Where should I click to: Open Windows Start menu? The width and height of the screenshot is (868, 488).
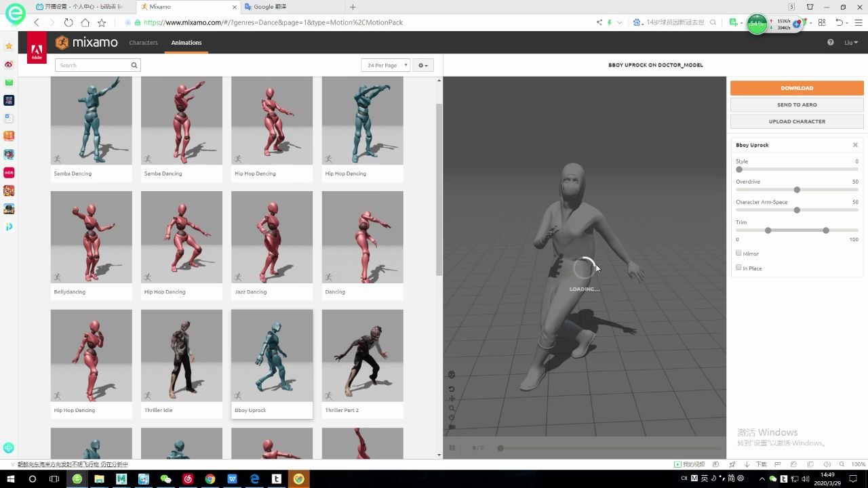(x=11, y=479)
